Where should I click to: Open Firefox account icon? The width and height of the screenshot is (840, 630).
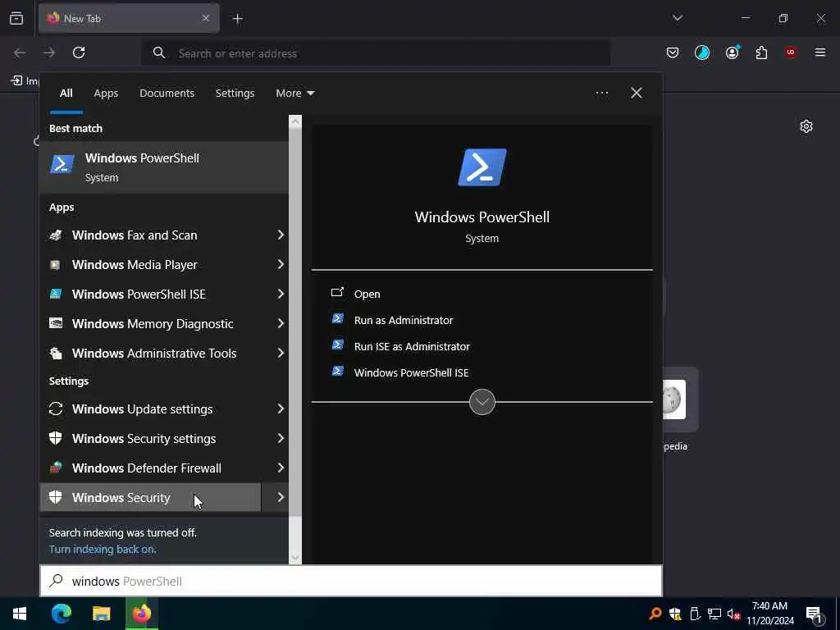tap(732, 52)
